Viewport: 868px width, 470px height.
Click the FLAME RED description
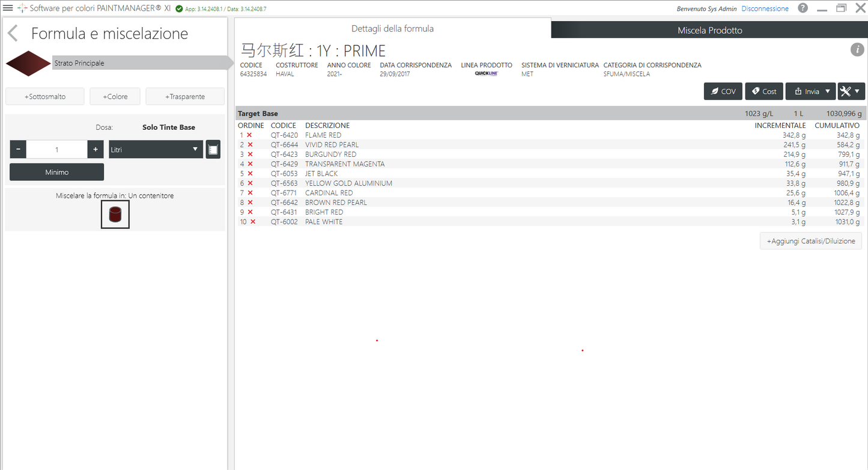click(323, 135)
